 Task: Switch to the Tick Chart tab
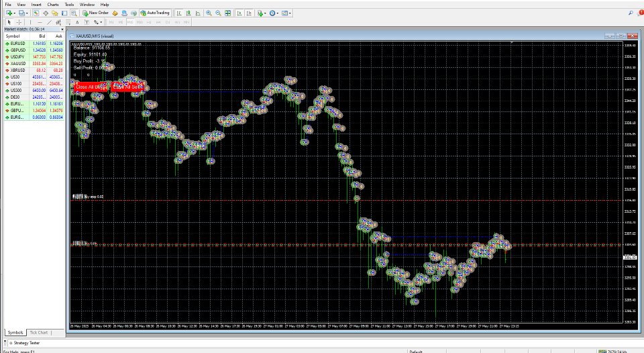click(x=39, y=332)
